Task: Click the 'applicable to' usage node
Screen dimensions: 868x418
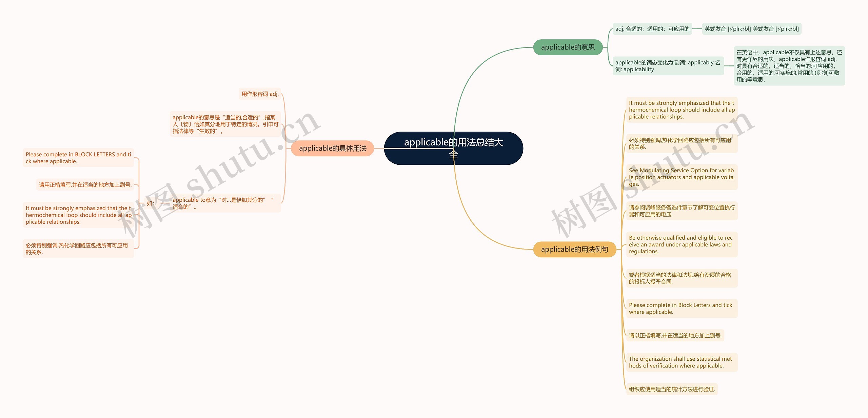Action: pos(221,202)
